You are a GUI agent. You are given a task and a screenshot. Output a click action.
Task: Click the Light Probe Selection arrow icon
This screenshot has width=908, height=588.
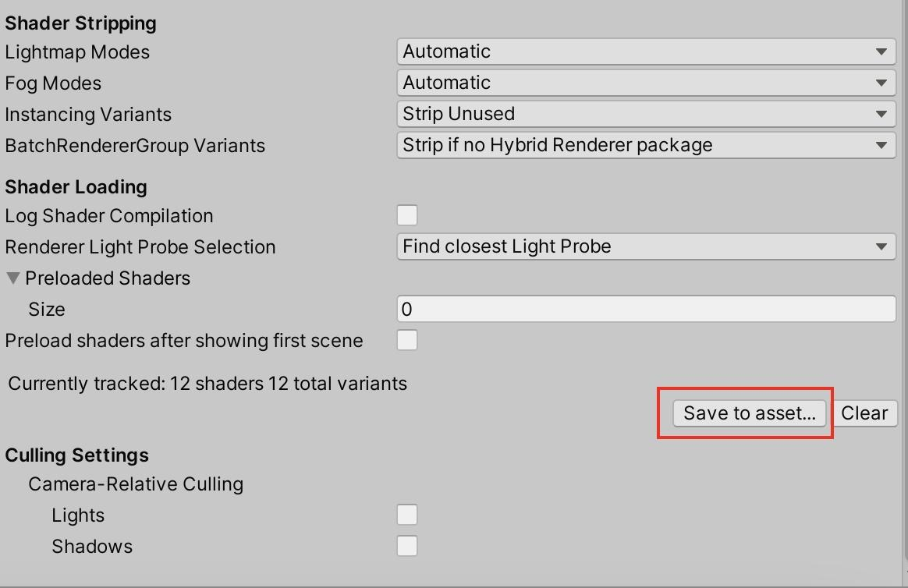[881, 246]
